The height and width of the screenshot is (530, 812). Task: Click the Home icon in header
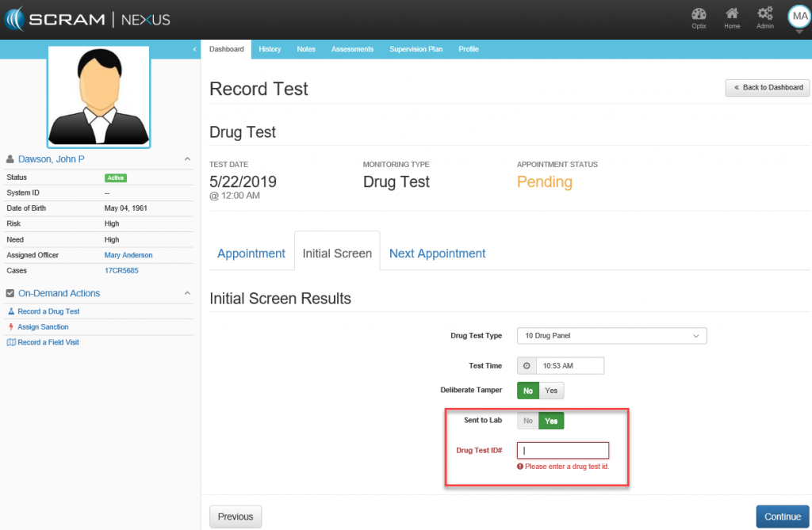[x=732, y=14]
